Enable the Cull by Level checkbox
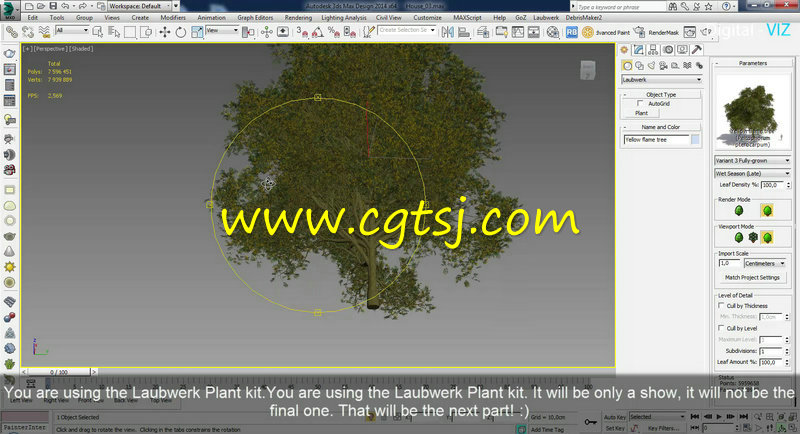 pos(721,328)
